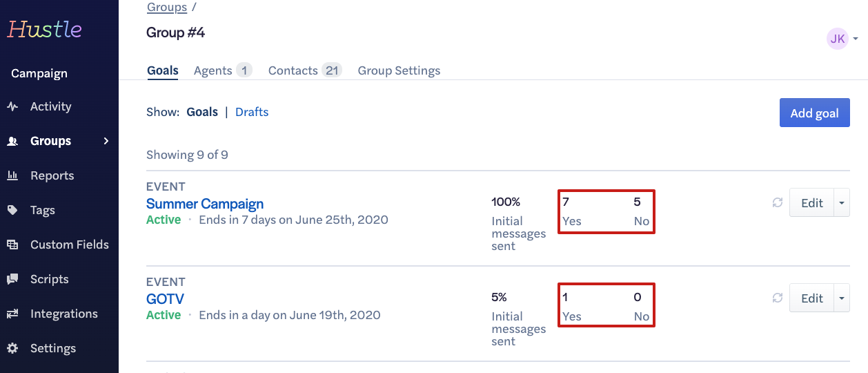Click the Settings gear icon in sidebar
This screenshot has height=373, width=868.
(x=12, y=348)
